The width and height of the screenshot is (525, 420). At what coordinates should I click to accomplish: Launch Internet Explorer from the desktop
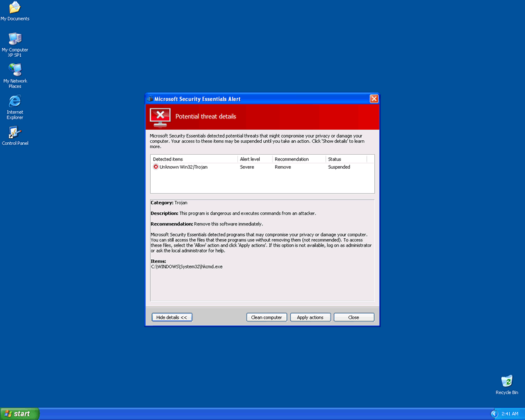coord(15,101)
